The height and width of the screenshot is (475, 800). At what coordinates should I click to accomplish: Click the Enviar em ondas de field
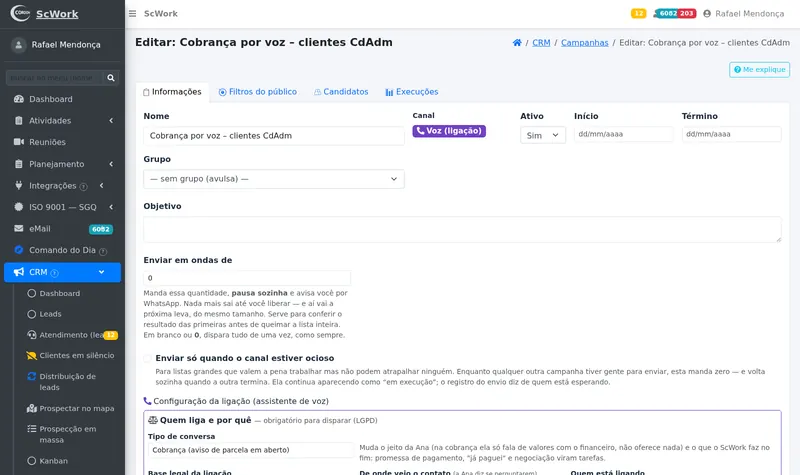[247, 278]
